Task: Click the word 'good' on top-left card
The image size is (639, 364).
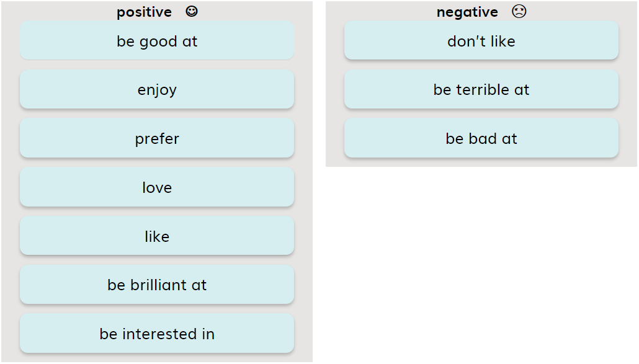Action: point(158,42)
